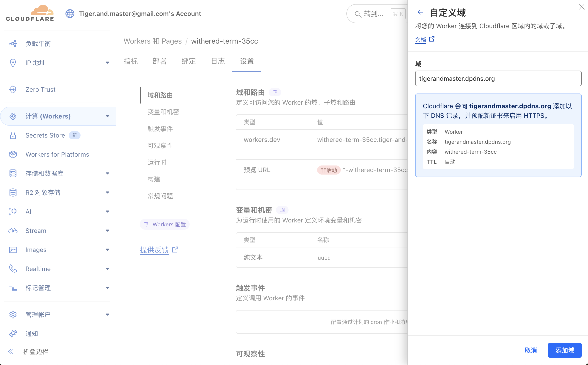588x365 pixels.
Task: Click the account name Tiger.and.master@gmail.com's Account
Action: point(140,14)
